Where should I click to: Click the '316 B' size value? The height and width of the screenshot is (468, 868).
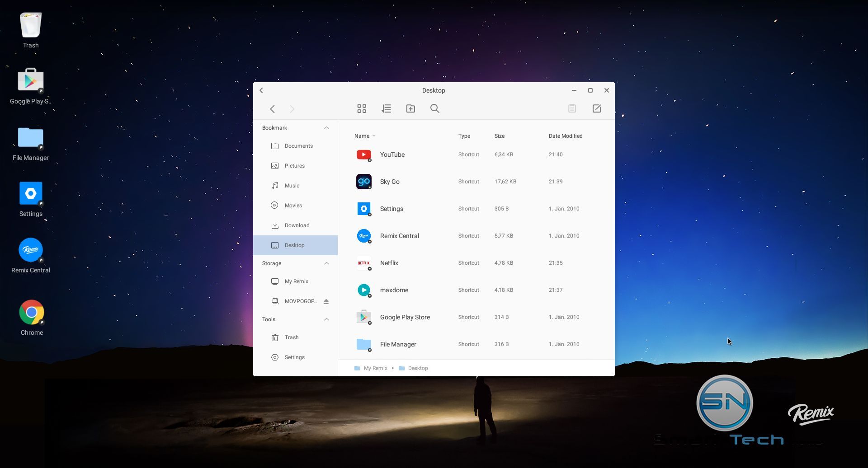pyautogui.click(x=501, y=344)
